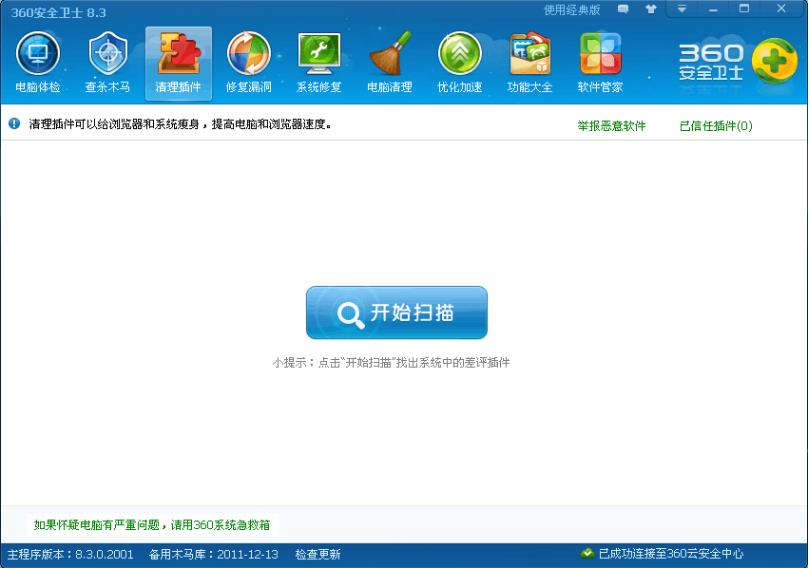Click the 360安全卫士 logo emblem
This screenshot has width=810, height=568.
click(775, 61)
